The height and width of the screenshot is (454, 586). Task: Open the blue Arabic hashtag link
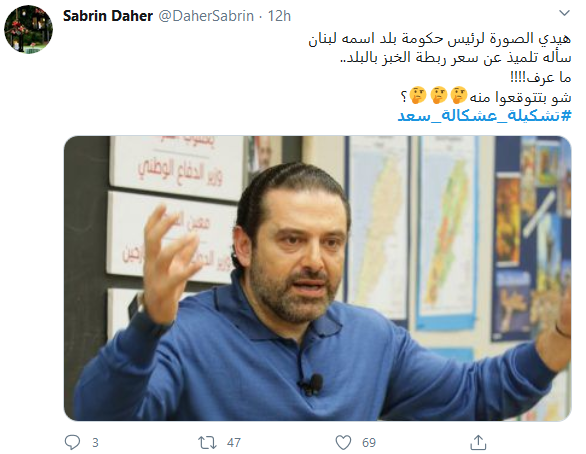[x=485, y=116]
